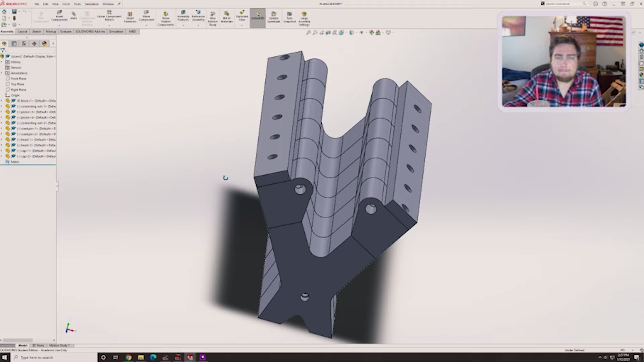Click Show Hidden Components
Viewport: 644px width, 362px height.
(165, 18)
